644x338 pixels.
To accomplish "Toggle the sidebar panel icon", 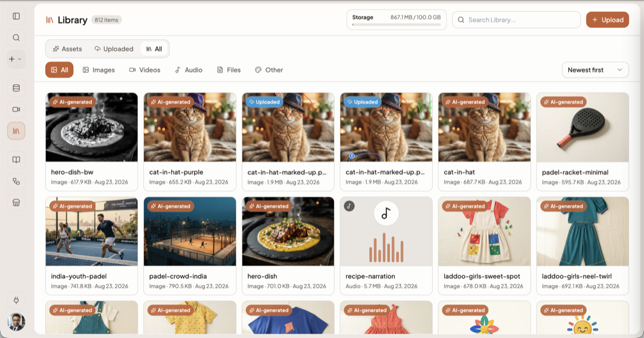I will click(16, 16).
